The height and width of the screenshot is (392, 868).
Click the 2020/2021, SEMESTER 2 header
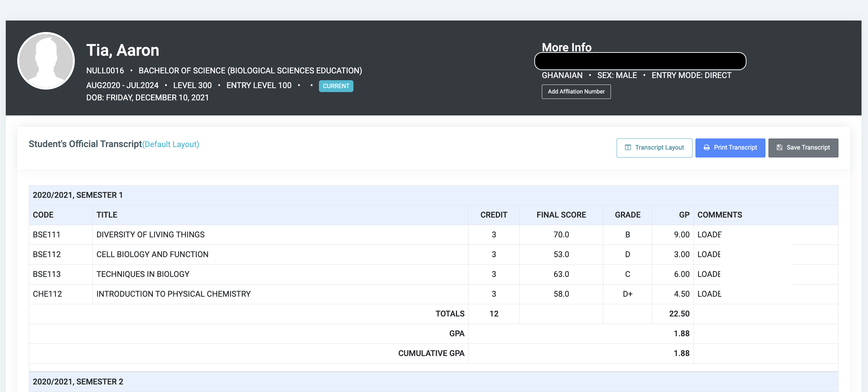(x=78, y=382)
